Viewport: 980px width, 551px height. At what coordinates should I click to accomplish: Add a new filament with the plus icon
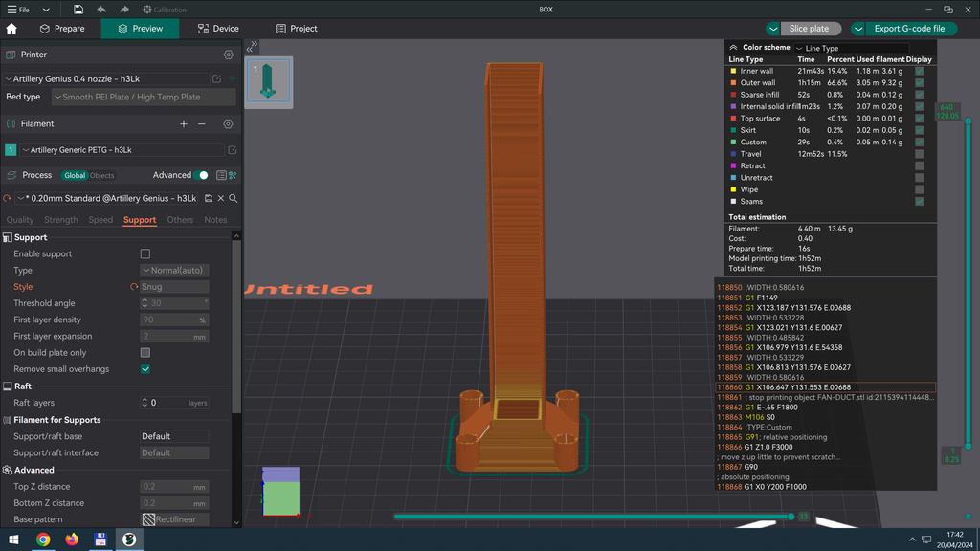coord(184,123)
